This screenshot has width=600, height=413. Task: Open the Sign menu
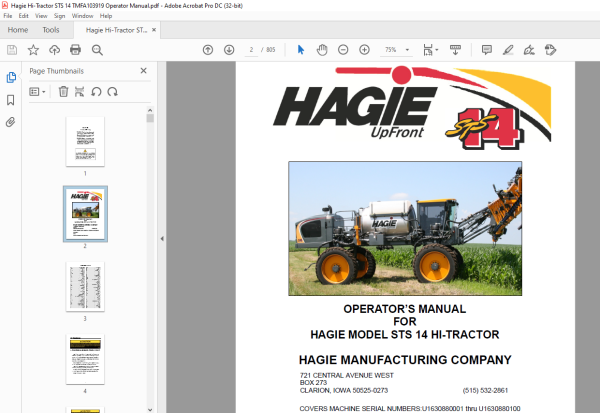click(59, 16)
